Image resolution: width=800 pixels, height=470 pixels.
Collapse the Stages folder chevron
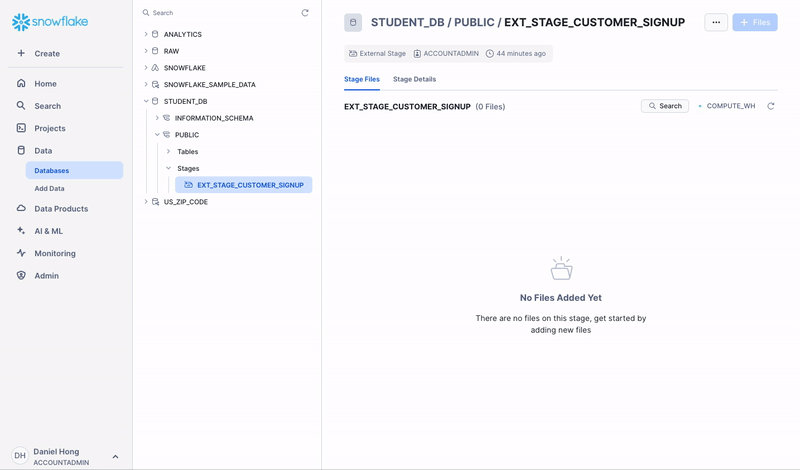click(168, 168)
